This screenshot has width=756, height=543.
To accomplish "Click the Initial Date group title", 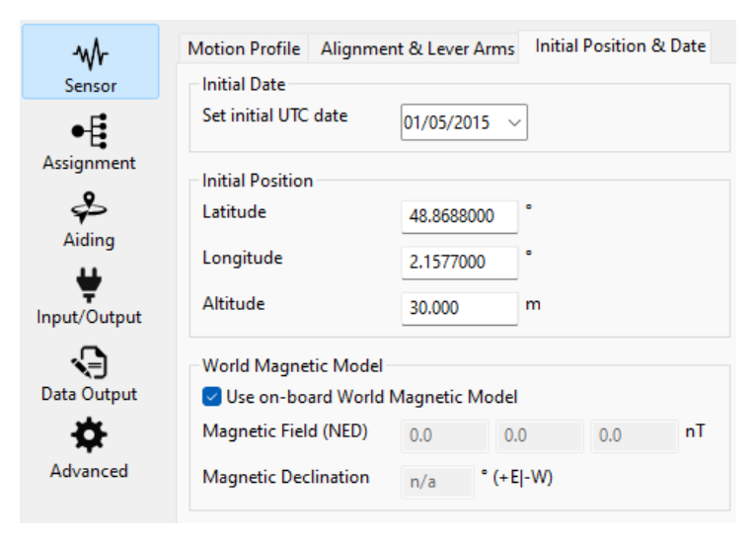I will (x=244, y=84).
